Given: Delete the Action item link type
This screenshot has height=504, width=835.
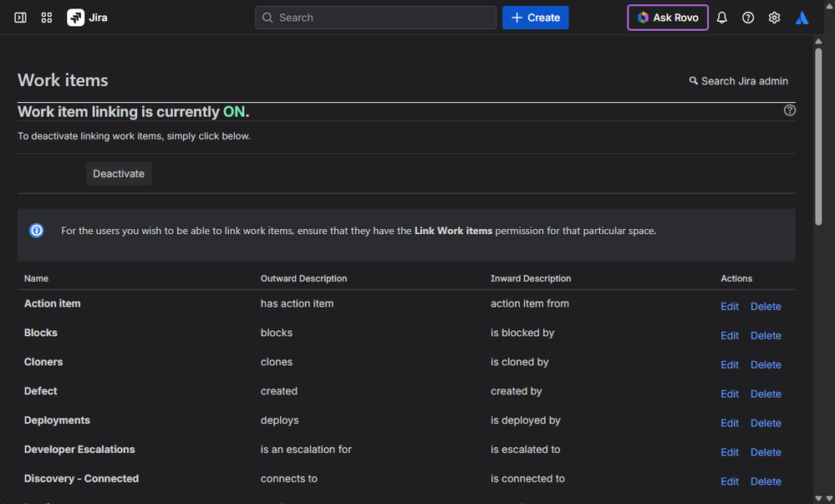Looking at the screenshot, I should tap(766, 307).
